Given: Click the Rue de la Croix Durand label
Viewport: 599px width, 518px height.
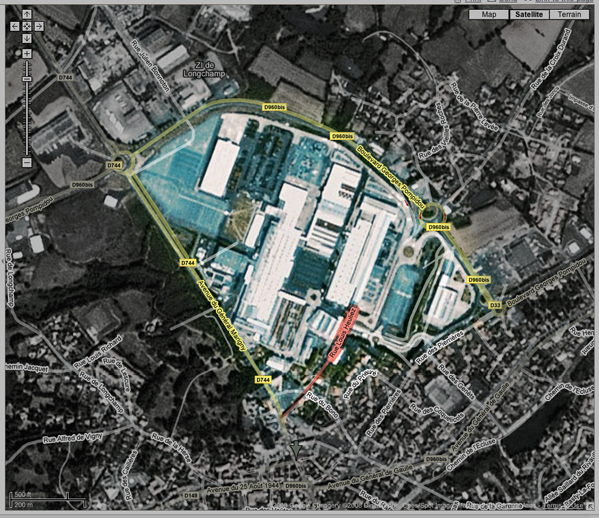Looking at the screenshot, I should click(550, 60).
